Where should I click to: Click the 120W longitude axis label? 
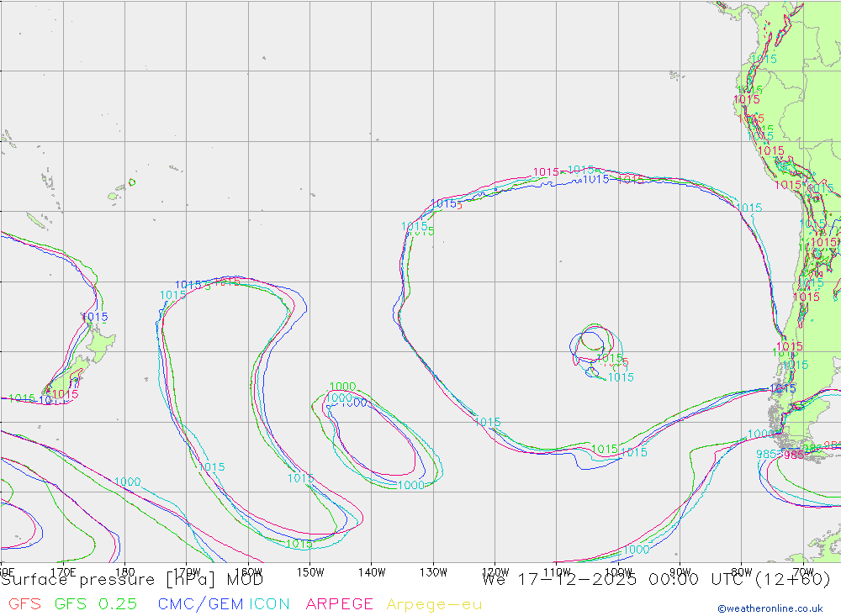[x=495, y=572]
